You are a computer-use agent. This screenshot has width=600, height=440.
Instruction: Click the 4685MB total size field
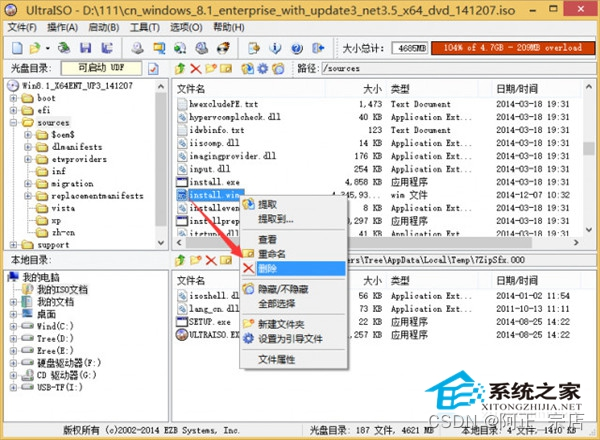pos(410,48)
